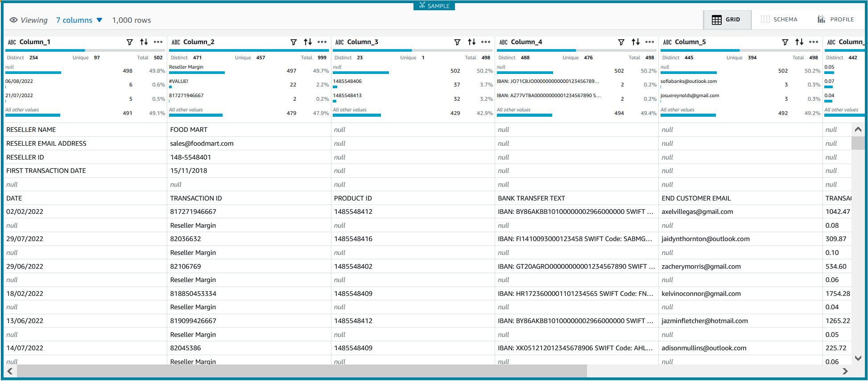Select the jaidynthornton@outlook.com cell
This screenshot has width=868, height=381.
tap(741, 239)
